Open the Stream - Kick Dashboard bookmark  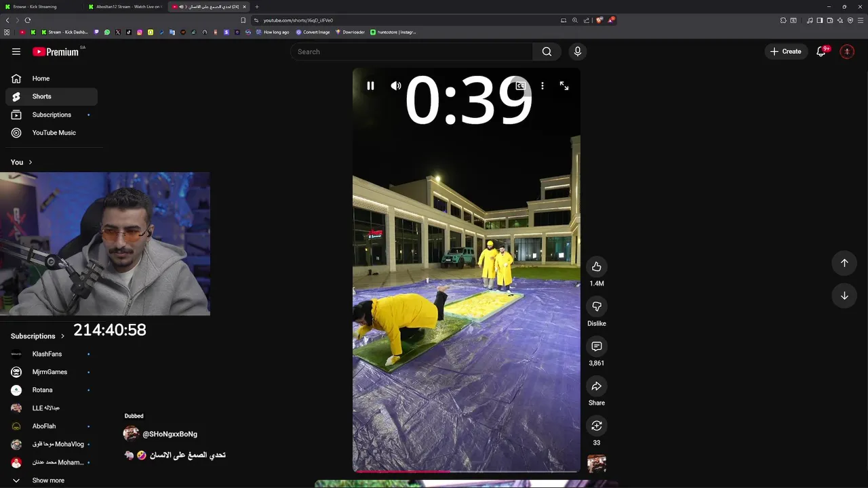tap(64, 32)
